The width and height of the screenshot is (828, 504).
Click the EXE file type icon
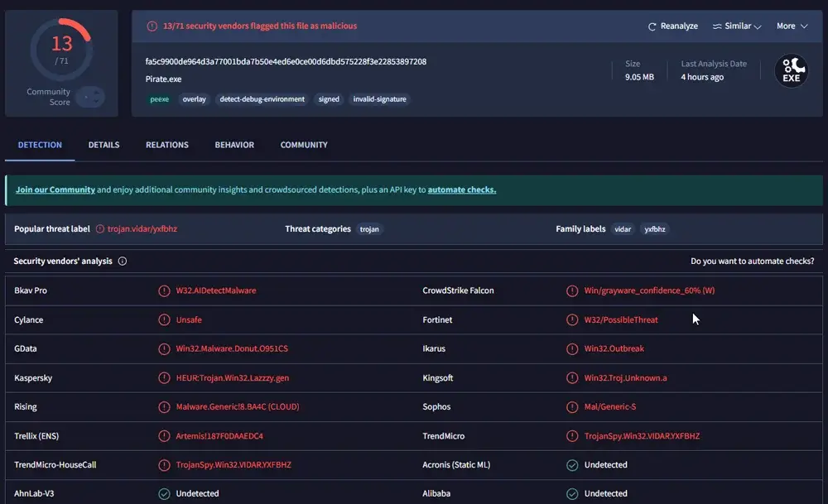791,70
